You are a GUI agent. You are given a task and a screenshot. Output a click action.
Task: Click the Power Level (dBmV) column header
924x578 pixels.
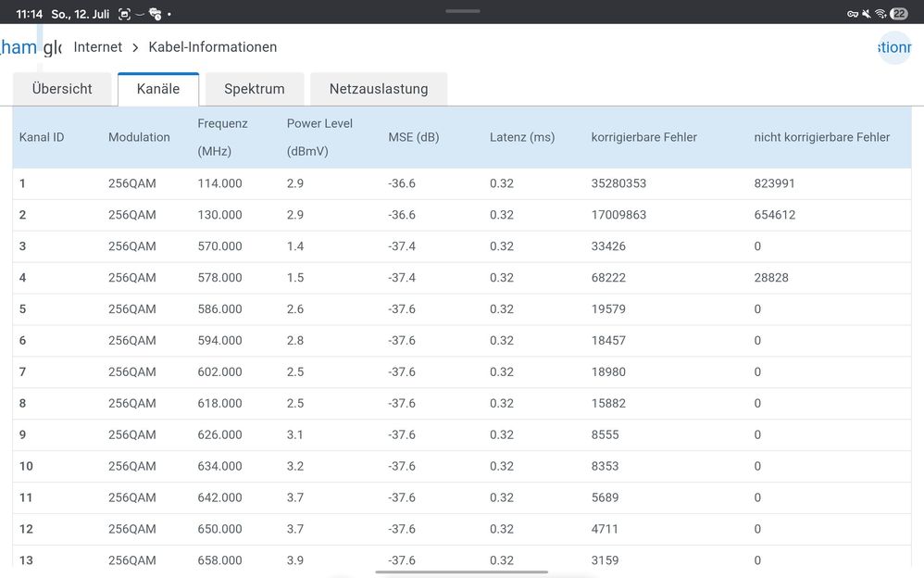[x=319, y=137]
